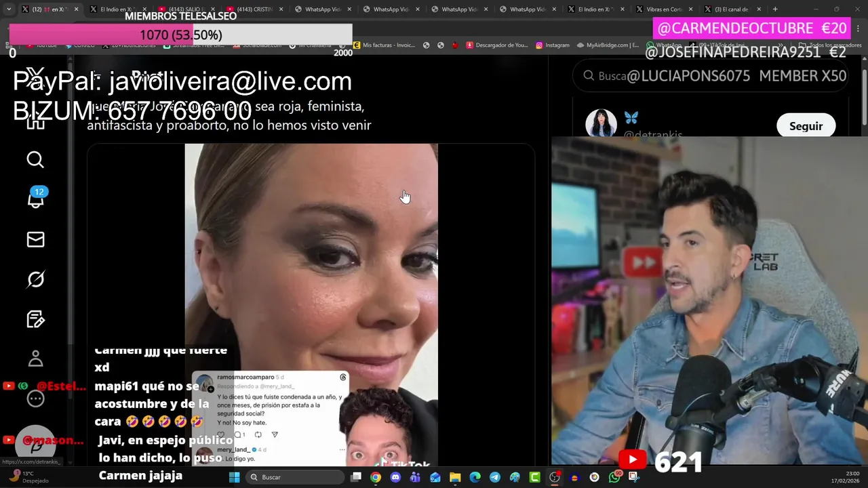Open X notifications bell showing 12

pyautogui.click(x=36, y=199)
